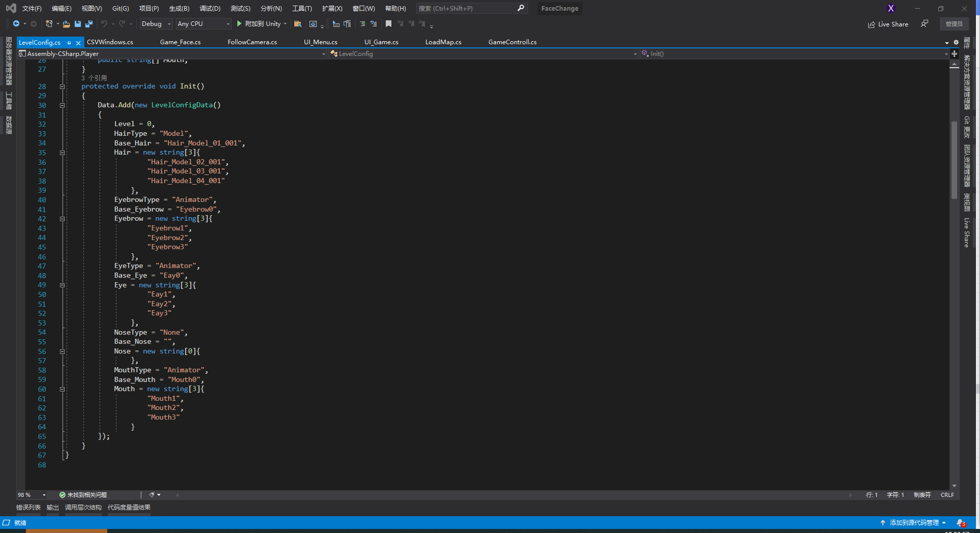Image resolution: width=980 pixels, height=533 pixels.
Task: Click the notifications bell icon
Action: 960,523
